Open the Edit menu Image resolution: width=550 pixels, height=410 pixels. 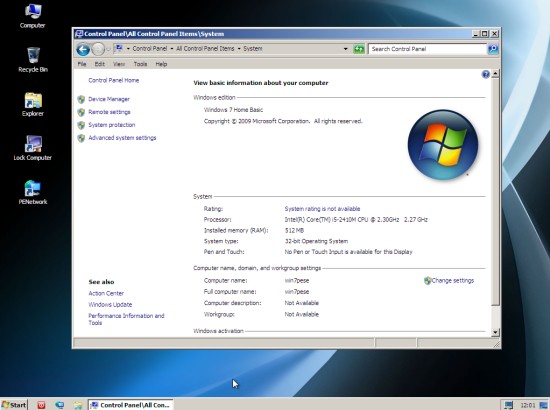[x=100, y=64]
